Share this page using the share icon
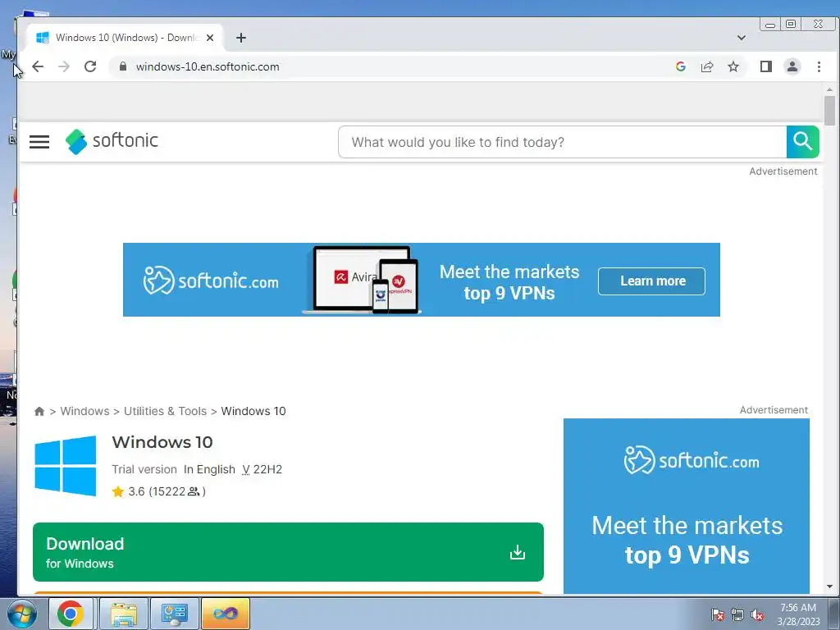This screenshot has width=840, height=630. (x=707, y=66)
